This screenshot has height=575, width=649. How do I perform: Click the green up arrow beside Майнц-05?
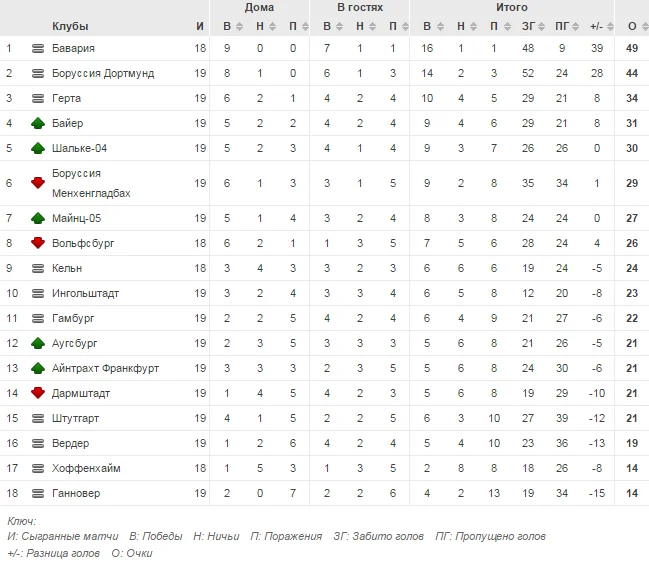pyautogui.click(x=38, y=218)
